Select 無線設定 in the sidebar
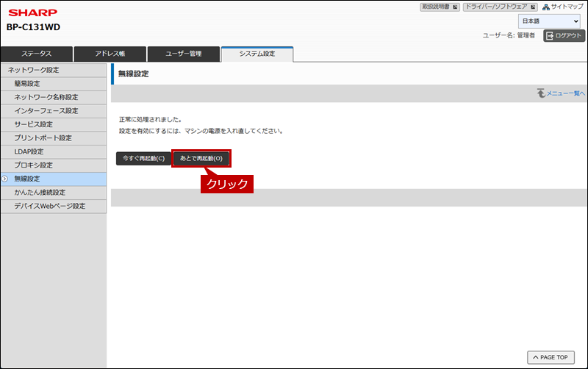Viewport: 588px width, 369px height. 54,179
